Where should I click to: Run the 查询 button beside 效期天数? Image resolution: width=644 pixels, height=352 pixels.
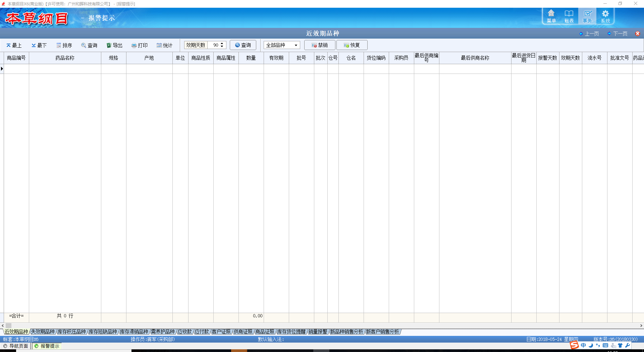243,45
